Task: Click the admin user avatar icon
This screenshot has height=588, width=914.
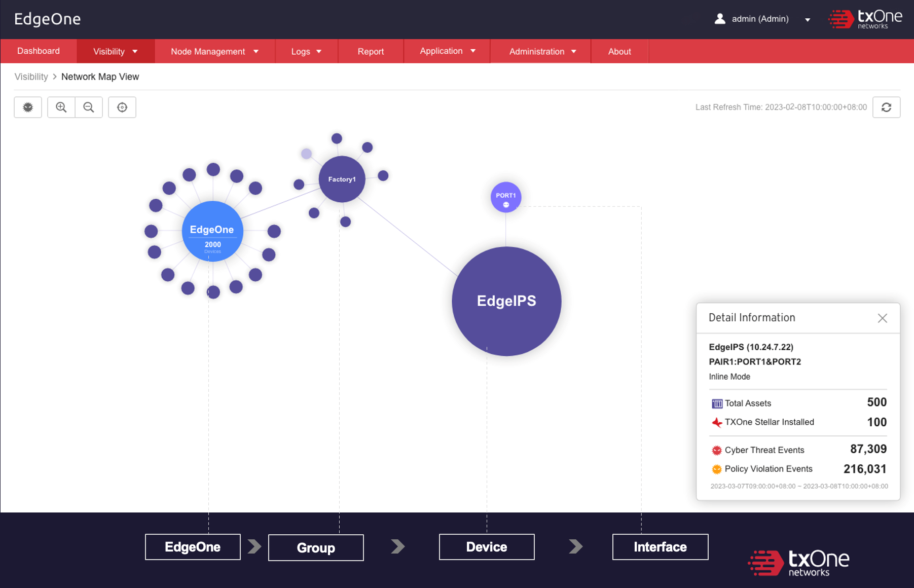Action: coord(720,19)
